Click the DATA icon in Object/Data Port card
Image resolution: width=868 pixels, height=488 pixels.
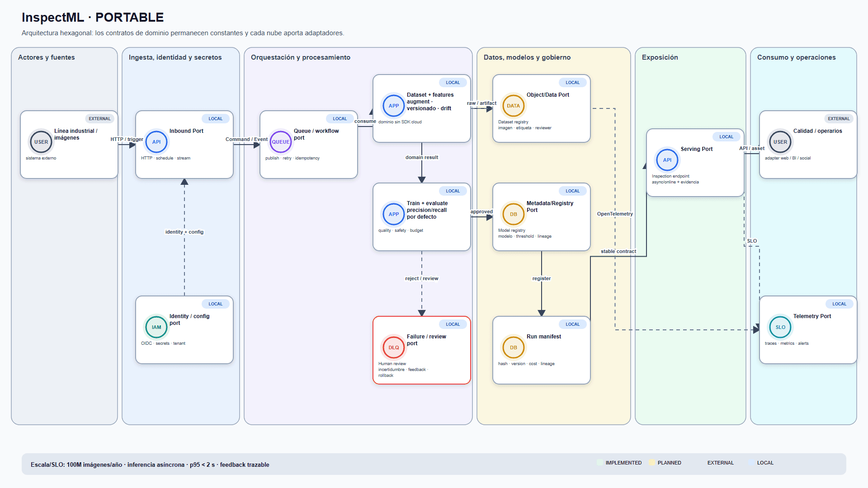click(x=514, y=106)
